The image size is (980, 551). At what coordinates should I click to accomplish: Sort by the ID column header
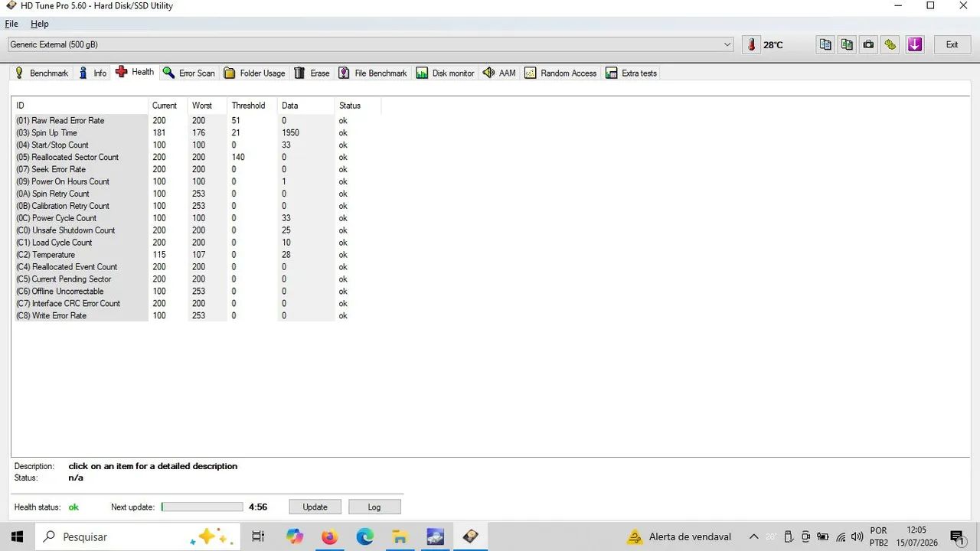[x=80, y=106]
